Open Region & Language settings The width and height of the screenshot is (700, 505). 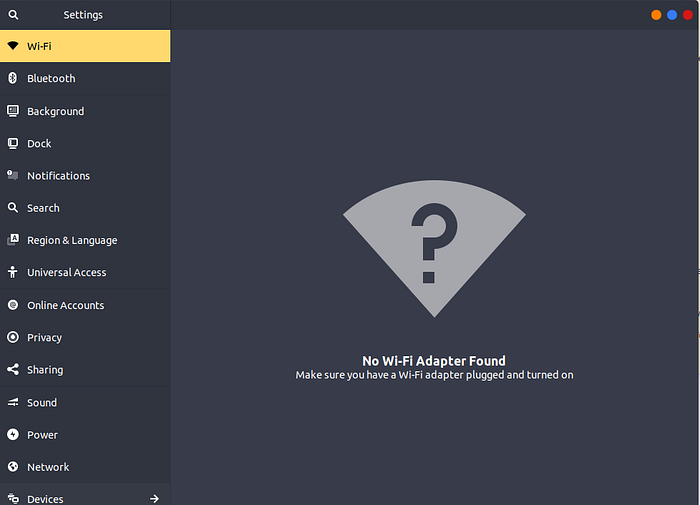pyautogui.click(x=71, y=240)
